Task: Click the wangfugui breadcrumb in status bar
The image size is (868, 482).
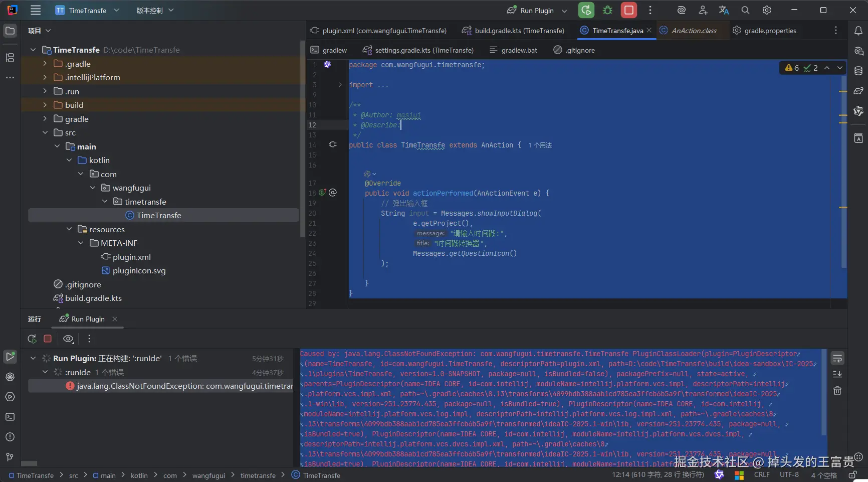Action: tap(208, 475)
